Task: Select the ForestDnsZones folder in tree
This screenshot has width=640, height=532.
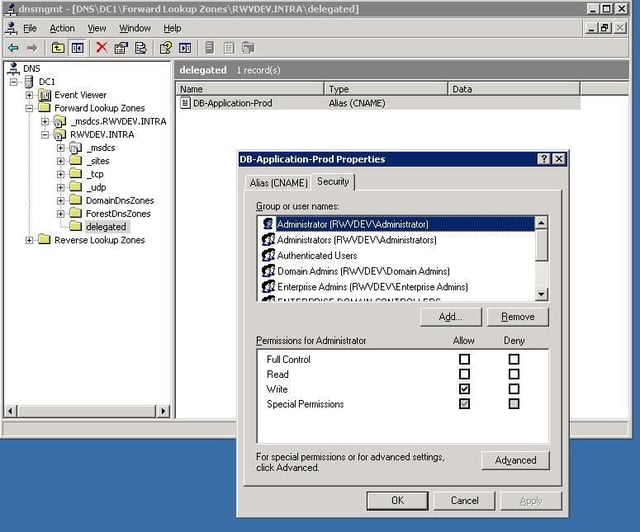Action: point(118,214)
